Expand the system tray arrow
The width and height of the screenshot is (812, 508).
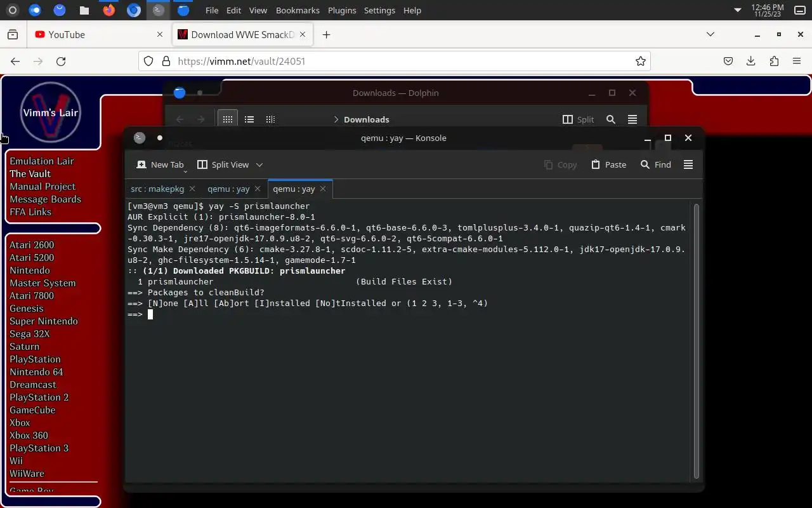click(737, 10)
